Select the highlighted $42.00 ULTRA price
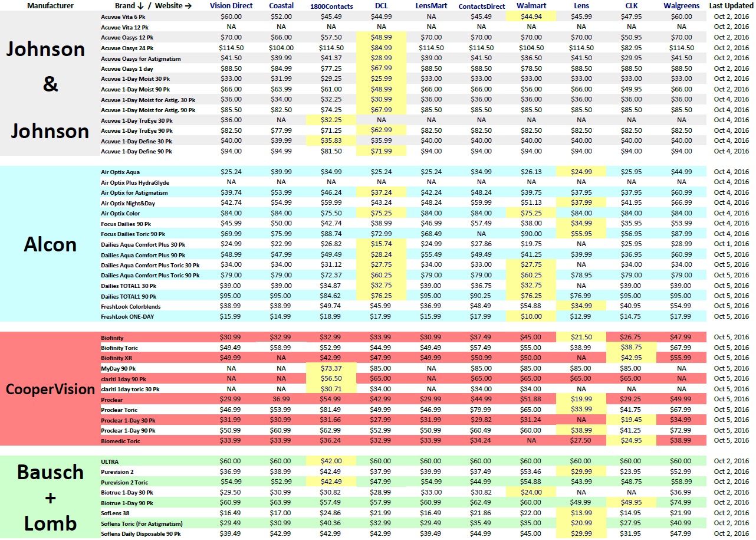The width and height of the screenshot is (756, 540). [x=331, y=461]
